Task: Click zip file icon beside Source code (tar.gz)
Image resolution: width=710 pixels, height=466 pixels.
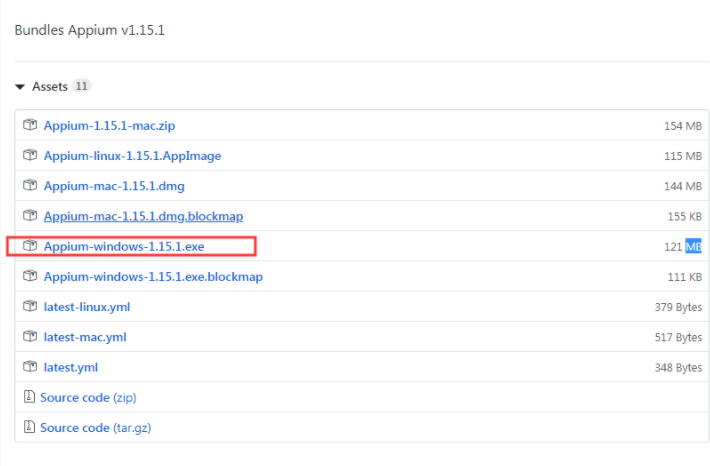Action: tap(29, 427)
